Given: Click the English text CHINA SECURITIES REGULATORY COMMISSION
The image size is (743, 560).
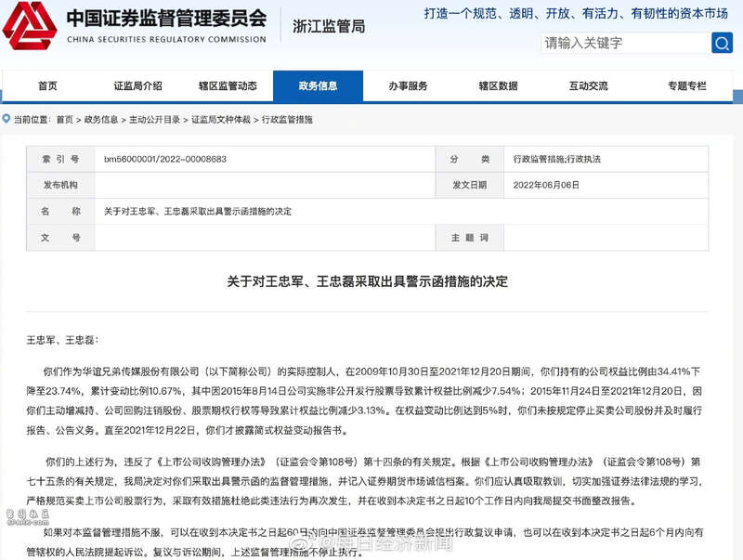Looking at the screenshot, I should pos(166,39).
